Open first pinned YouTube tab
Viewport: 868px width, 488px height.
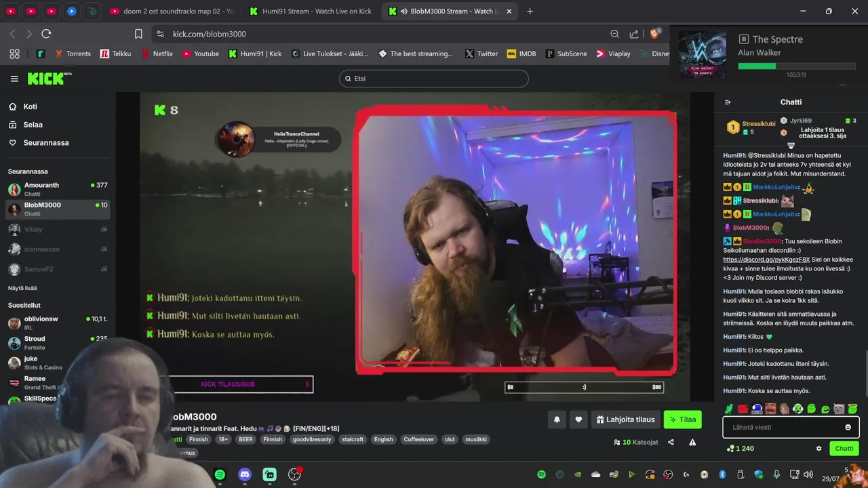pos(10,12)
